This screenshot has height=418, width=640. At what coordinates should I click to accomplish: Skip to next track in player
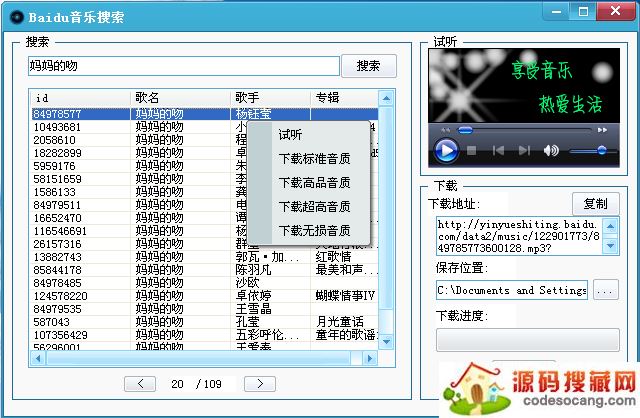[x=524, y=151]
